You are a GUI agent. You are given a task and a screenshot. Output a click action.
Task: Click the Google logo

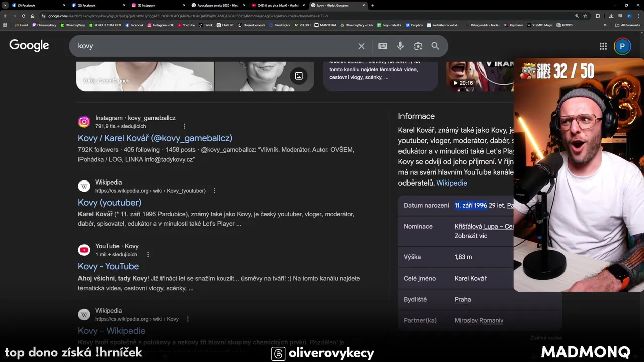pyautogui.click(x=29, y=45)
